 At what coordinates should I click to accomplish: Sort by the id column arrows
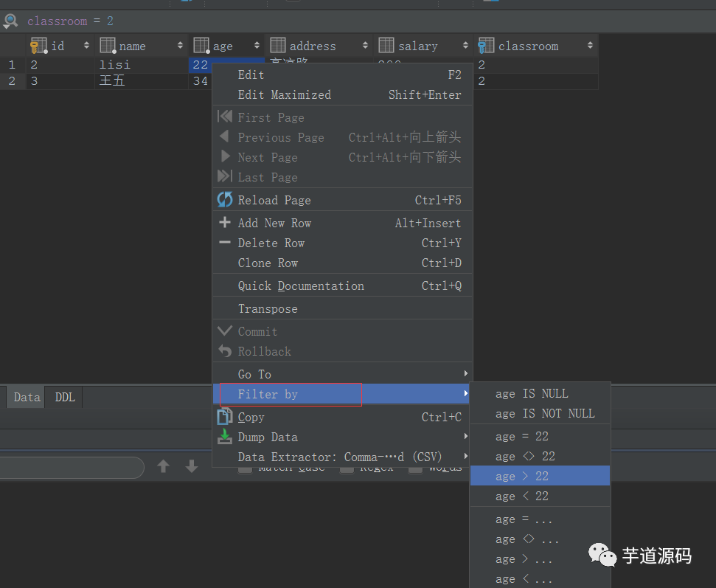click(x=86, y=45)
